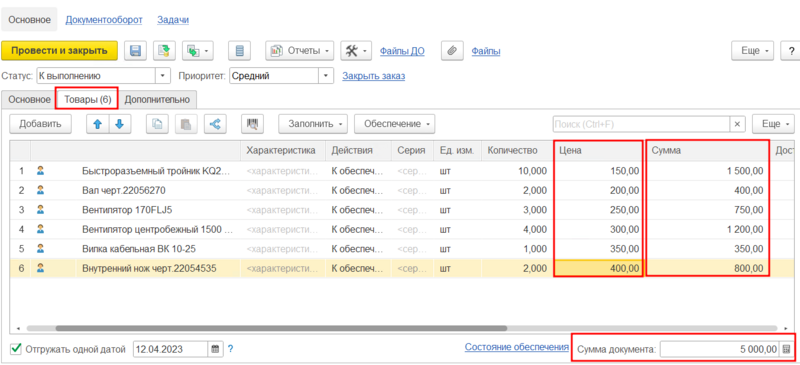Click the paste rows icon
Screen dimensions: 800x365
[186, 124]
